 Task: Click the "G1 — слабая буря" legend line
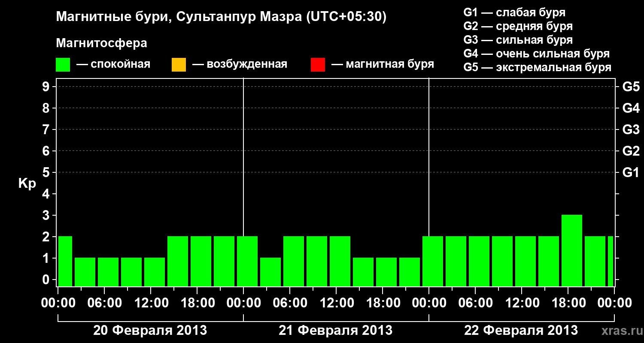tap(514, 12)
